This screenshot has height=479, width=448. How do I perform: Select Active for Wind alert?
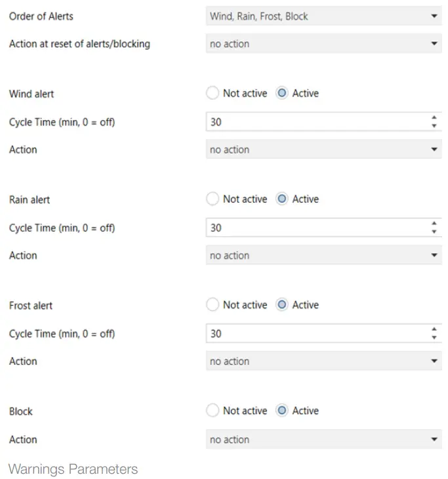[x=282, y=93]
